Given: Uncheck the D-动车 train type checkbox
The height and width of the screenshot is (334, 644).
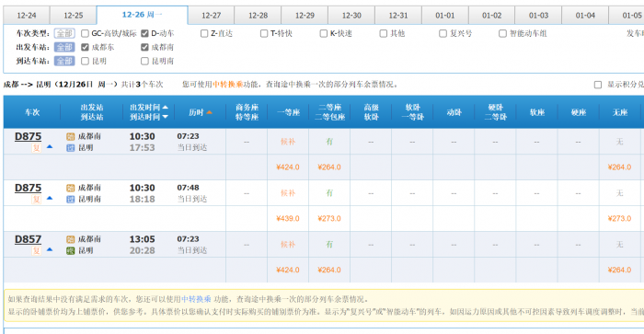Looking at the screenshot, I should [144, 33].
